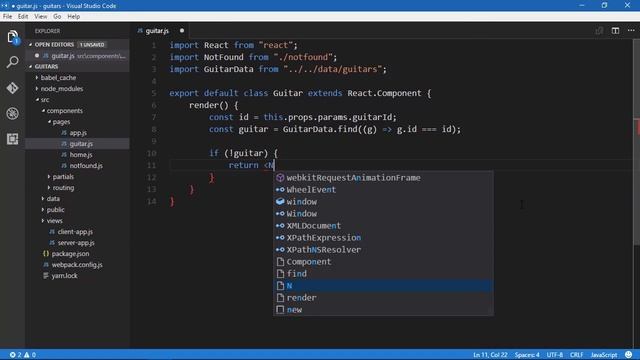Expand the data folder

point(53,199)
